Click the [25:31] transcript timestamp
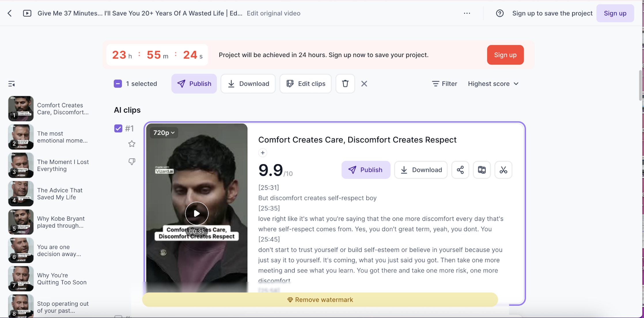 pos(268,188)
